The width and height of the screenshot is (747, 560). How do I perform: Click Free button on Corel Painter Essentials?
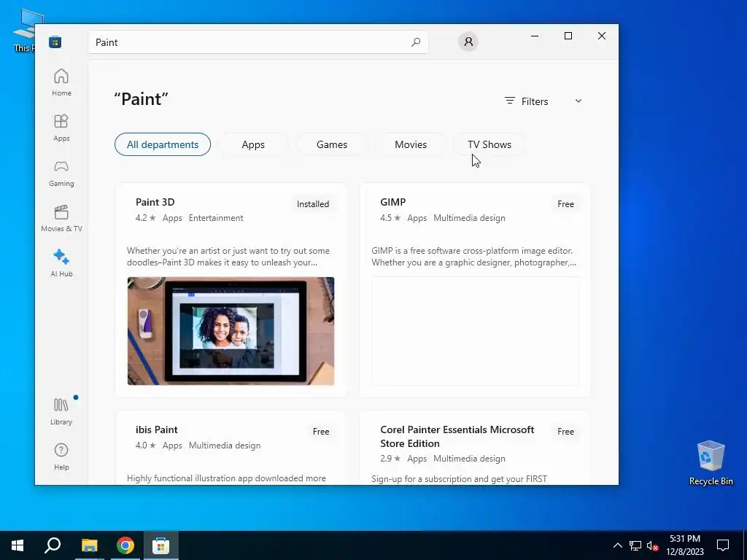coord(565,432)
